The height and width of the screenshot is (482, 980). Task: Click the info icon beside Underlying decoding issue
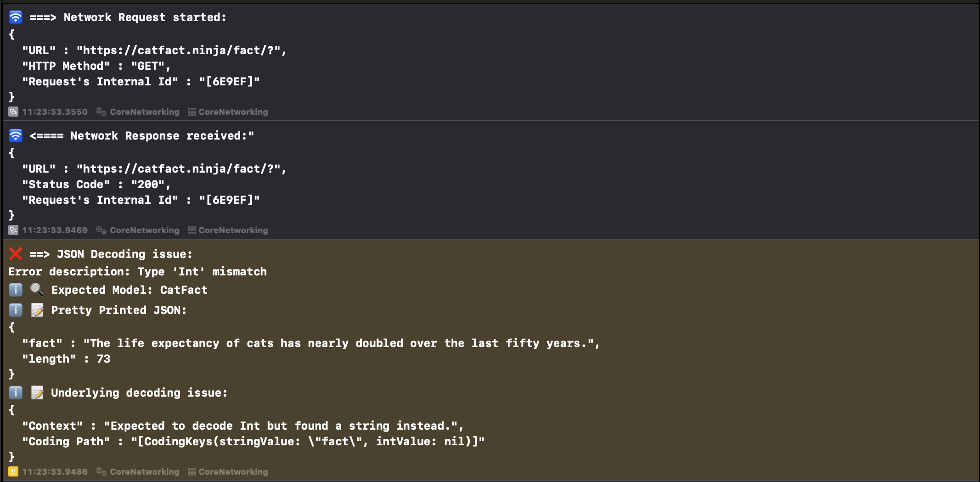tap(16, 392)
